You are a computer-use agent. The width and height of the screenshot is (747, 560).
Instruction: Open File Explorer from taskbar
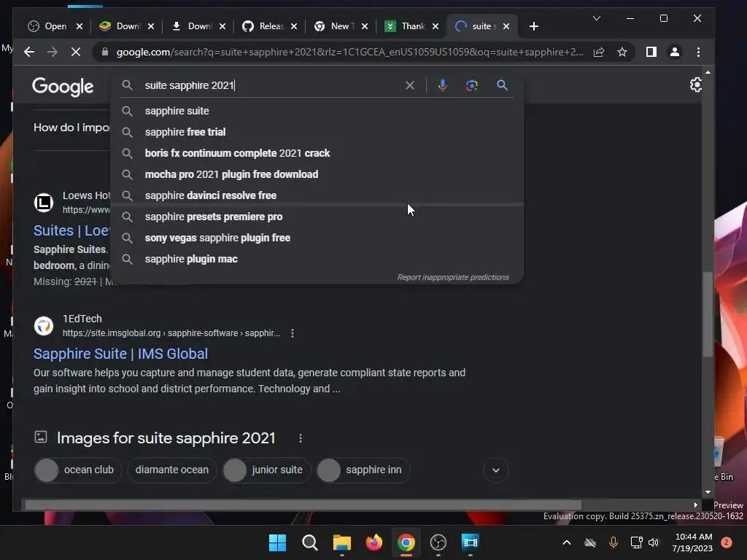341,542
